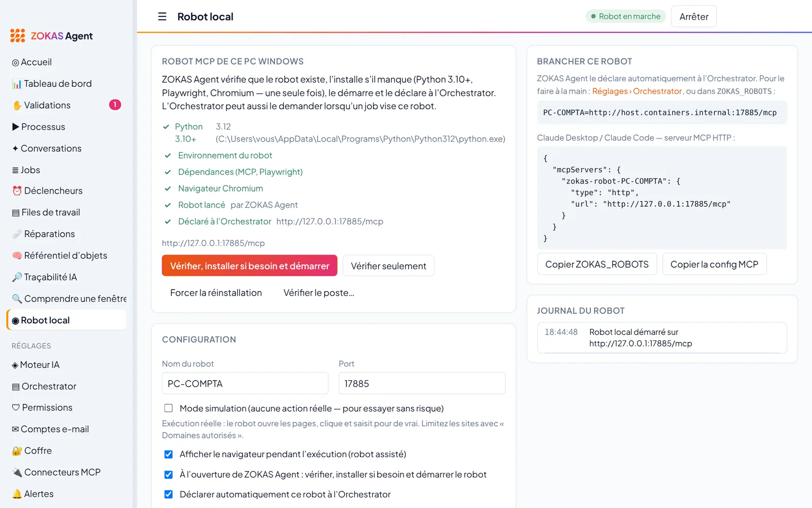Click Vérifier, installer si besoin et démarrer
Screen dimensions: 812x508
click(250, 266)
